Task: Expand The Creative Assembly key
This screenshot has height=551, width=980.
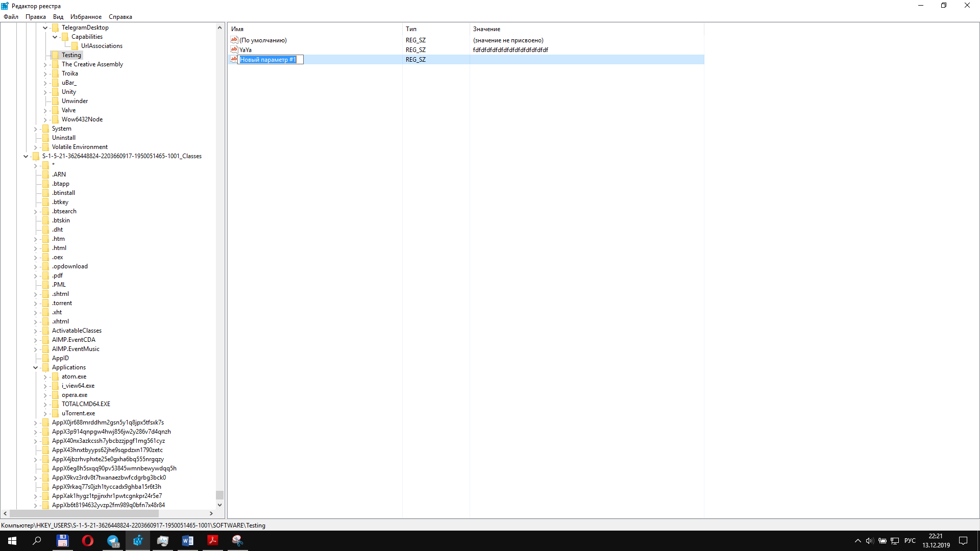Action: 45,64
